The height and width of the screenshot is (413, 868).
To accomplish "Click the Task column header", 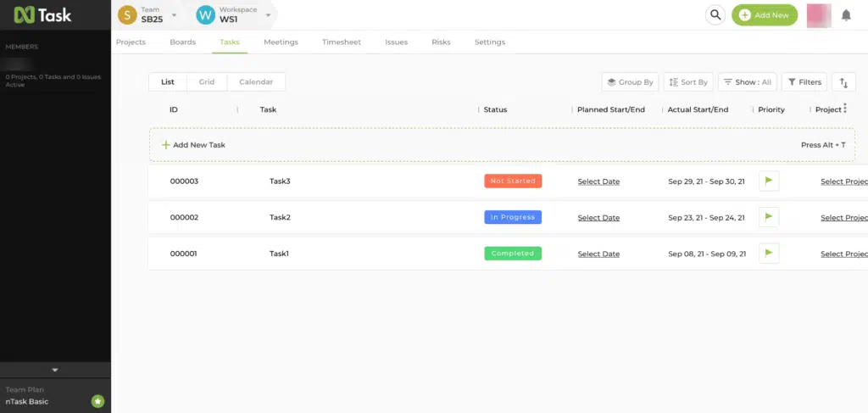I will coord(268,109).
